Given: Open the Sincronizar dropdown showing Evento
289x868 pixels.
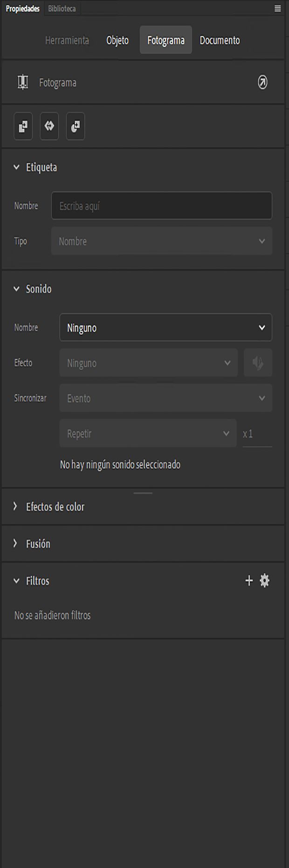Looking at the screenshot, I should (165, 398).
